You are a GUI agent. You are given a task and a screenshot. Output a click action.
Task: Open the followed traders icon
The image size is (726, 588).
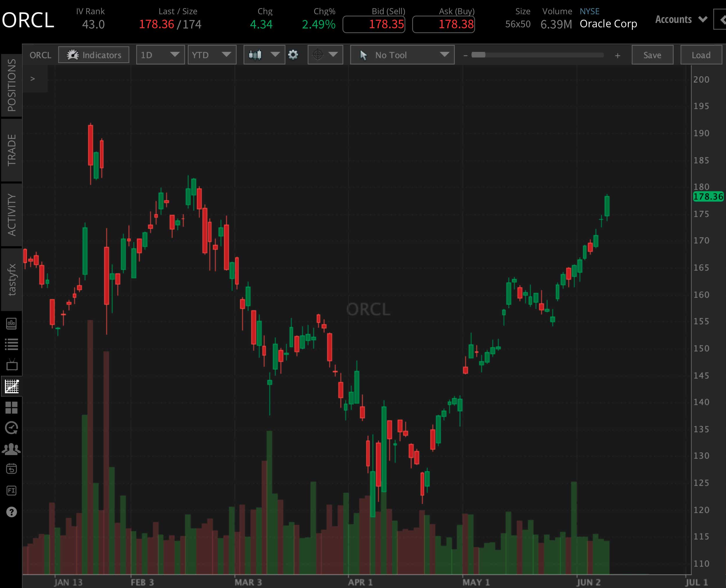coord(12,448)
